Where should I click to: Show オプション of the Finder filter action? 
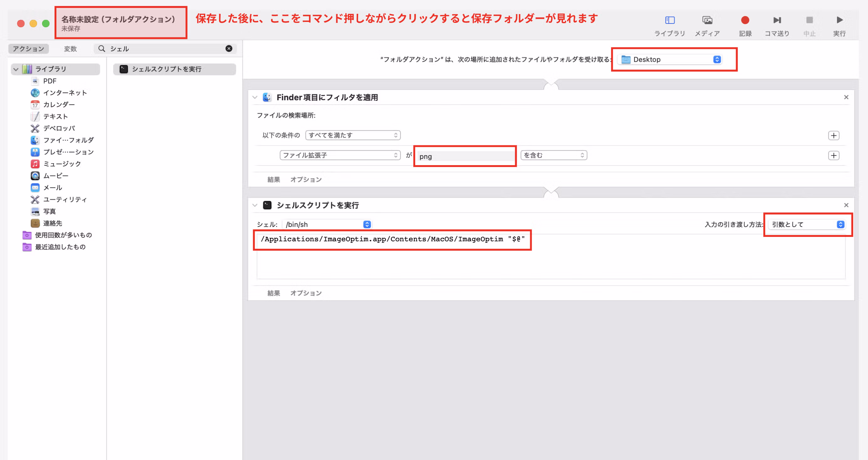tap(306, 180)
